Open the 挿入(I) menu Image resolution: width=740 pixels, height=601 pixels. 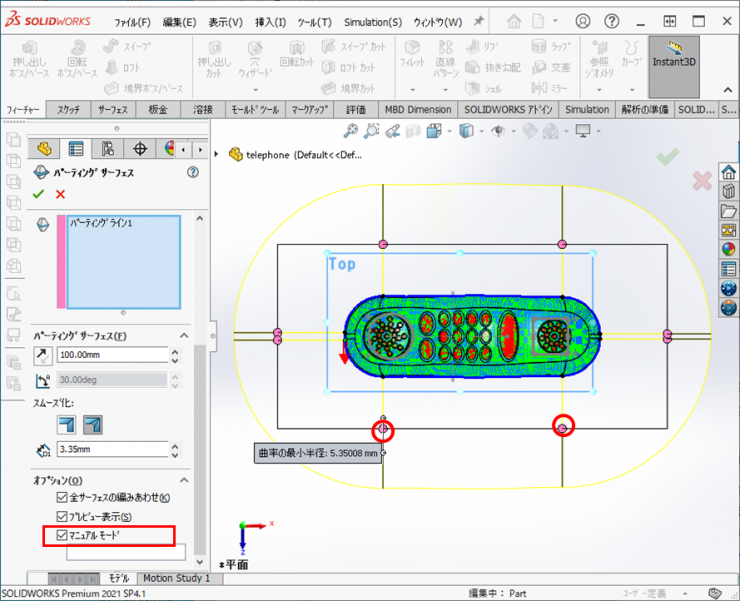pyautogui.click(x=270, y=22)
